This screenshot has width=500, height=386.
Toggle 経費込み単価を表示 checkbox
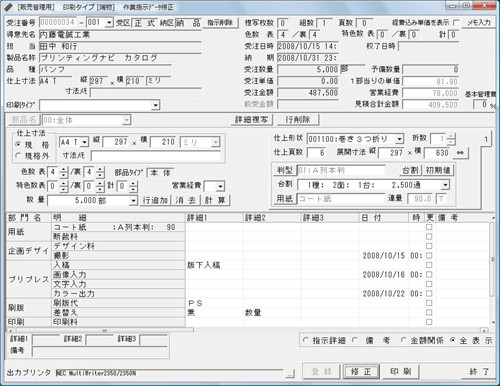456,23
